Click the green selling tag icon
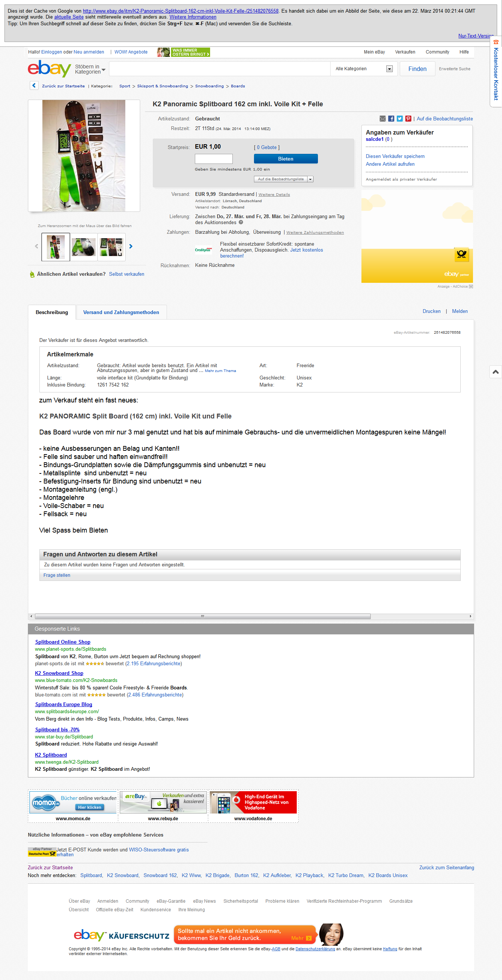The height and width of the screenshot is (980, 502). [32, 274]
